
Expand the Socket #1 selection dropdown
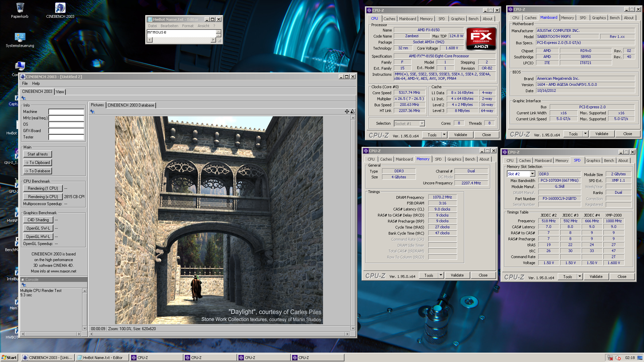(422, 124)
